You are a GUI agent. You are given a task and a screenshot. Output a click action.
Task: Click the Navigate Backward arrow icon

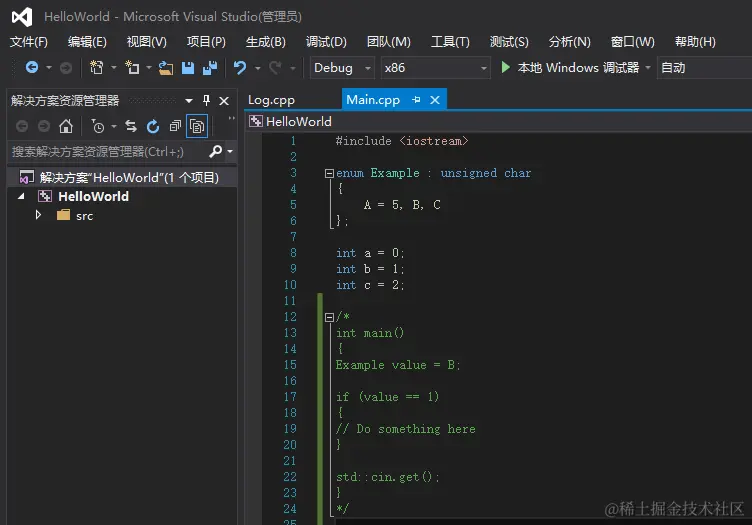tap(32, 68)
